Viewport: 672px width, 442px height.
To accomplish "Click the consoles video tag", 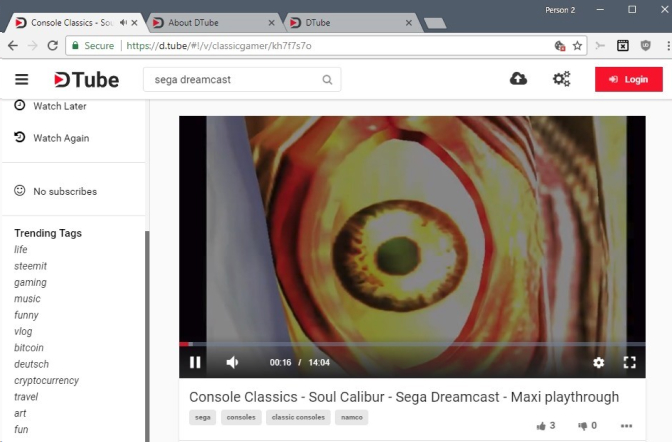I will [241, 417].
